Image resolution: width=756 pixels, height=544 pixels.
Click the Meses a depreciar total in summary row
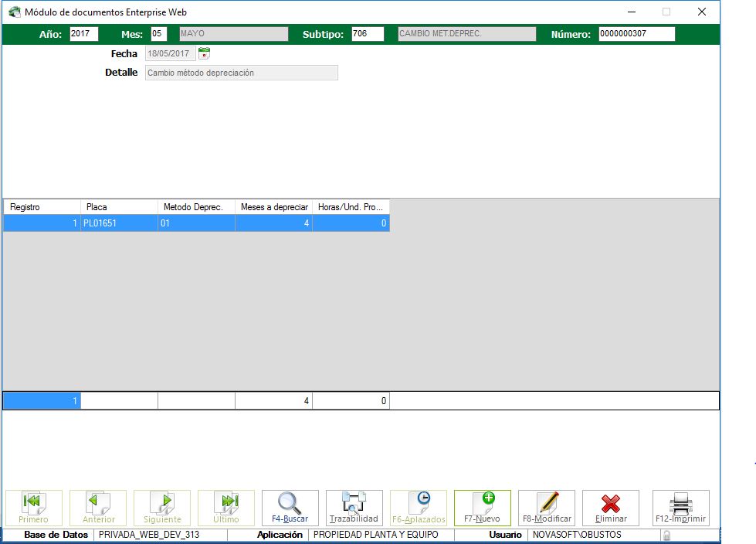tap(274, 401)
